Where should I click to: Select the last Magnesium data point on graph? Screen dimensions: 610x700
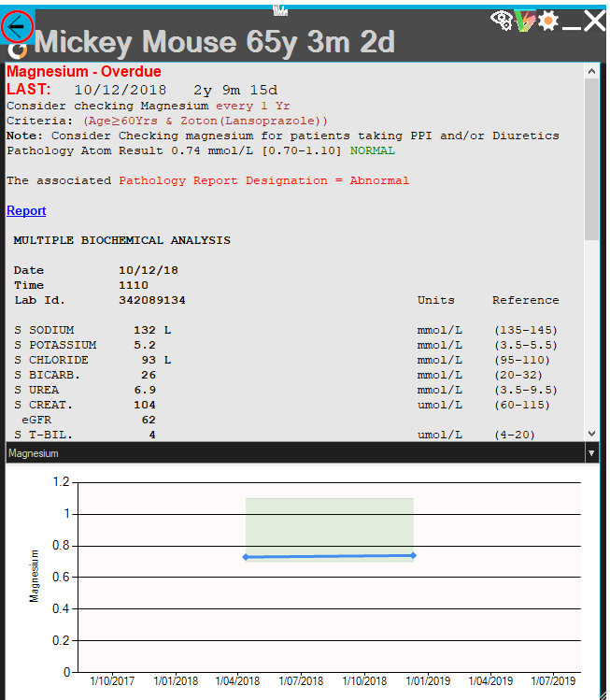[x=412, y=555]
